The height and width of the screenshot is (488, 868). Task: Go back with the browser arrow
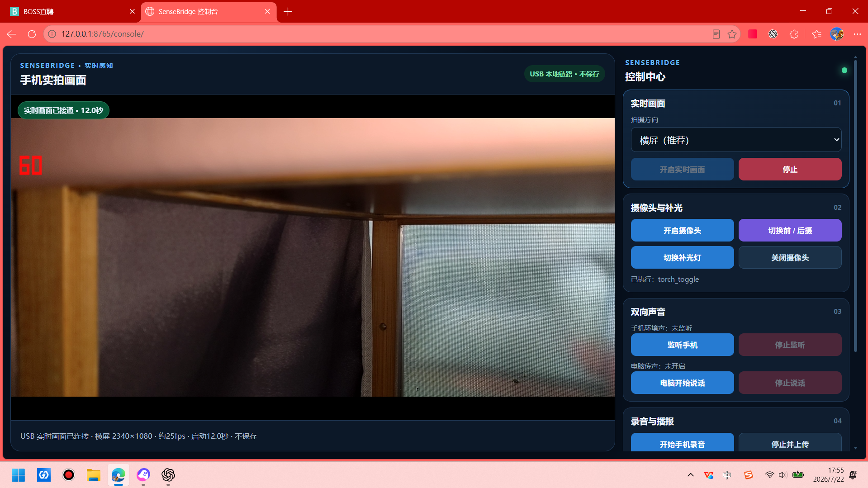(12, 34)
